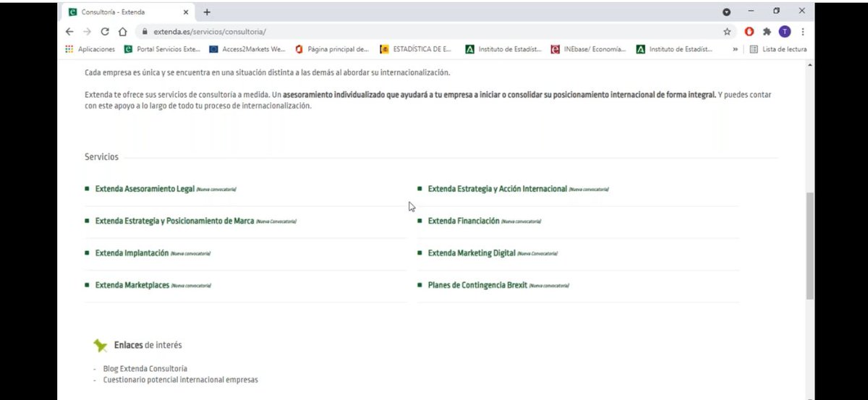Open Extenda Estrategia y Posicionamiento de Marca
The image size is (868, 400).
174,221
